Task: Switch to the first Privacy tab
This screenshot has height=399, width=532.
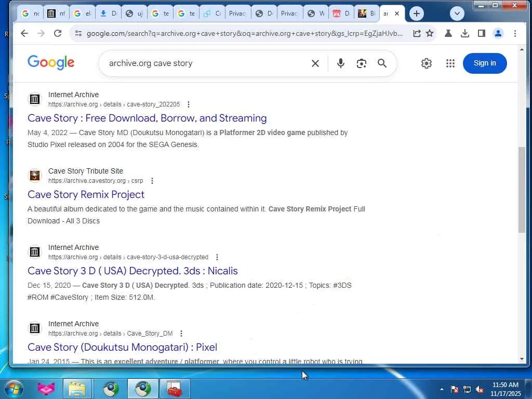Action: tap(237, 14)
